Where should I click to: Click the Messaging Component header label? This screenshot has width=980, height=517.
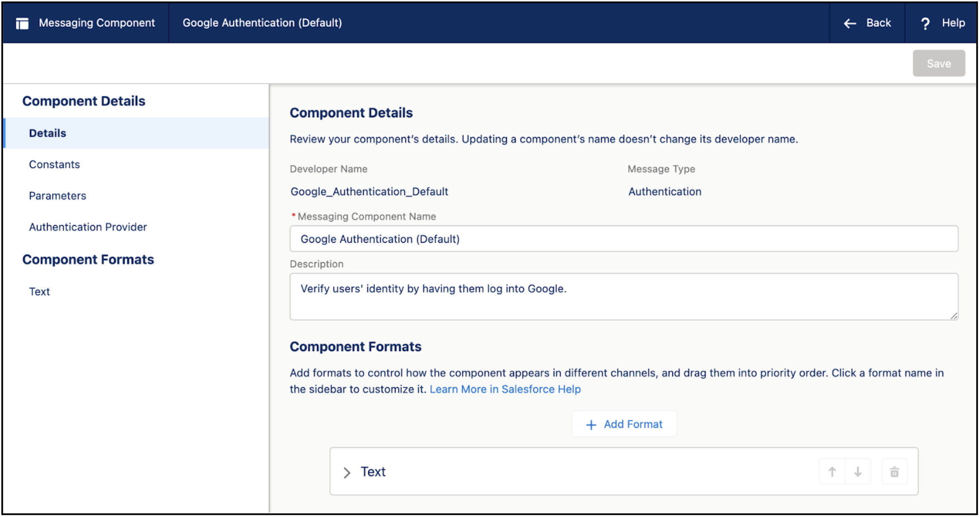tap(97, 23)
